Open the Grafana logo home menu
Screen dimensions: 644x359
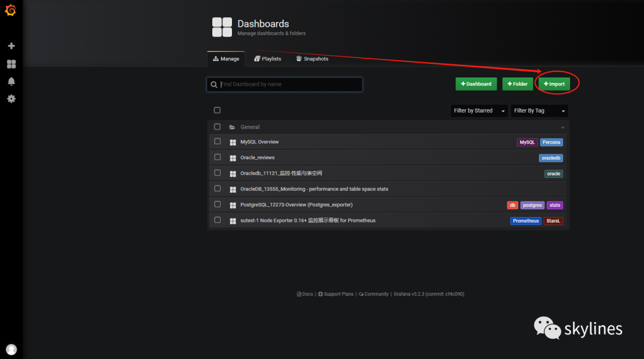coord(11,10)
